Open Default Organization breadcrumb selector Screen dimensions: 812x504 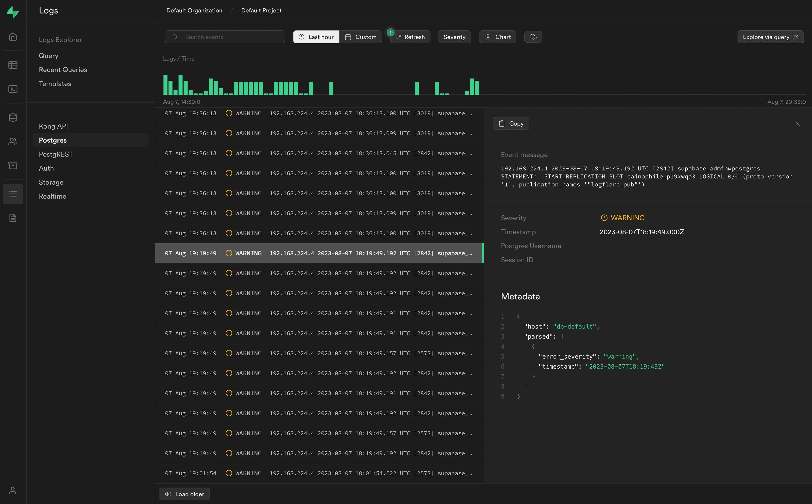pyautogui.click(x=194, y=10)
